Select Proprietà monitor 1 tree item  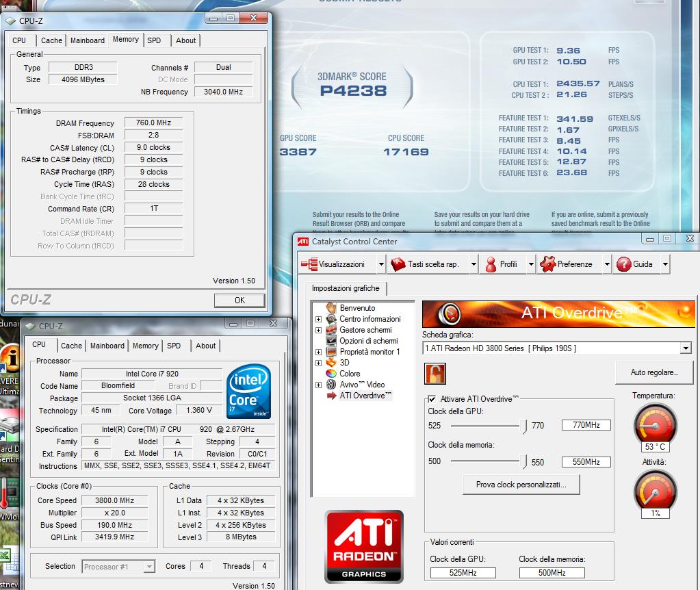pos(370,352)
